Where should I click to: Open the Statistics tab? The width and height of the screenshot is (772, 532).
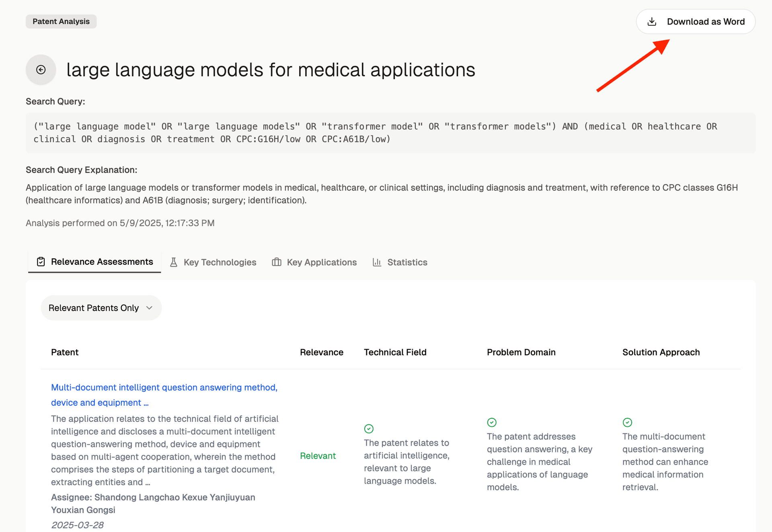pyautogui.click(x=407, y=262)
